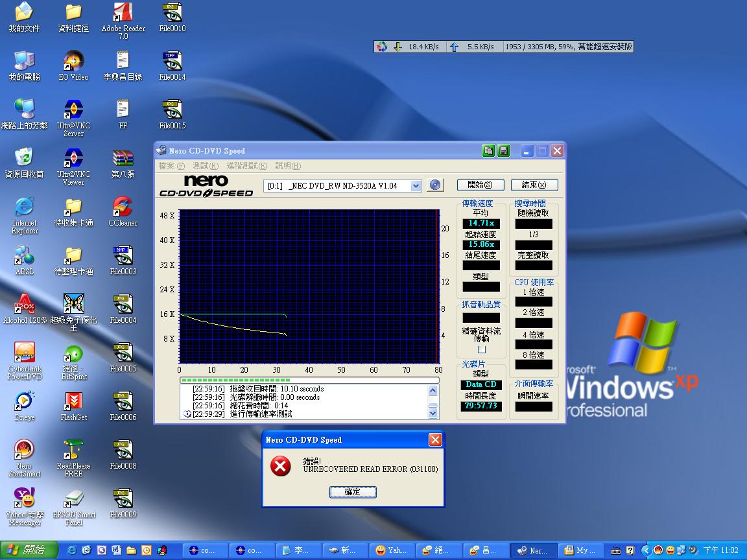Image resolution: width=747 pixels, height=560 pixels.
Task: Open the 檔案(F) menu
Action: [x=171, y=166]
